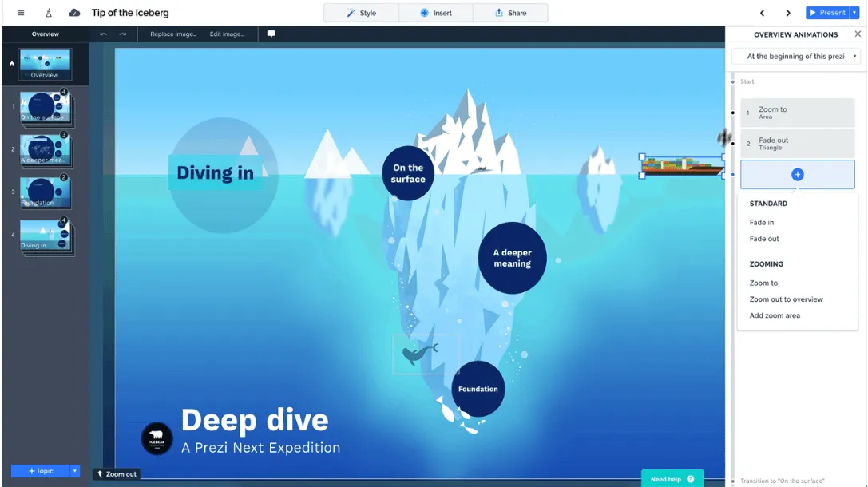
Task: Open the hamburger main menu
Action: pyautogui.click(x=21, y=13)
